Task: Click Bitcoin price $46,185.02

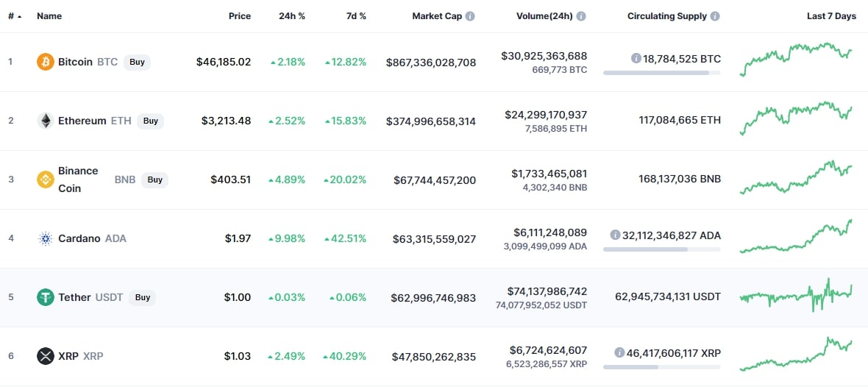Action: click(x=224, y=62)
